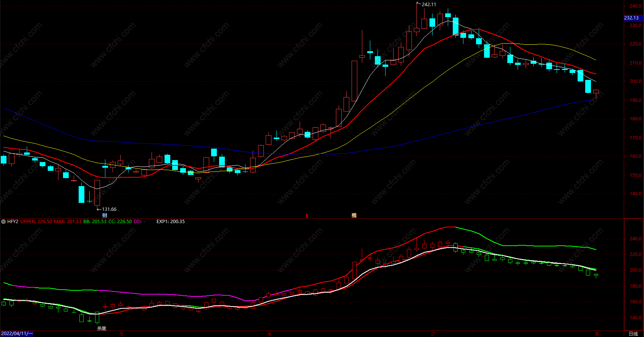Click the EXP1: 200.35 value

tap(171, 222)
